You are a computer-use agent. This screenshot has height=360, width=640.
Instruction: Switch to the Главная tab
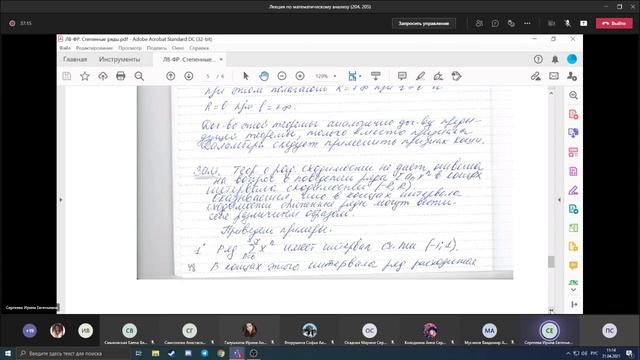tap(75, 60)
